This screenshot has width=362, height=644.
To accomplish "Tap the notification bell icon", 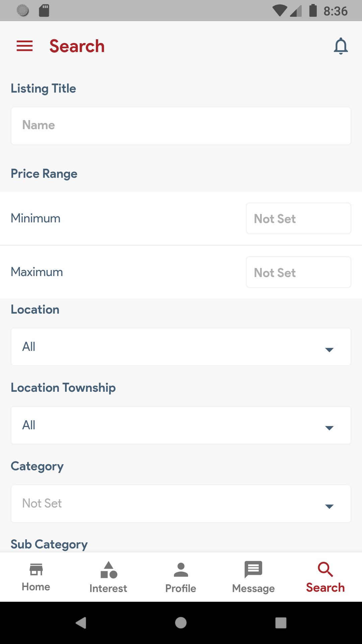I will [341, 46].
